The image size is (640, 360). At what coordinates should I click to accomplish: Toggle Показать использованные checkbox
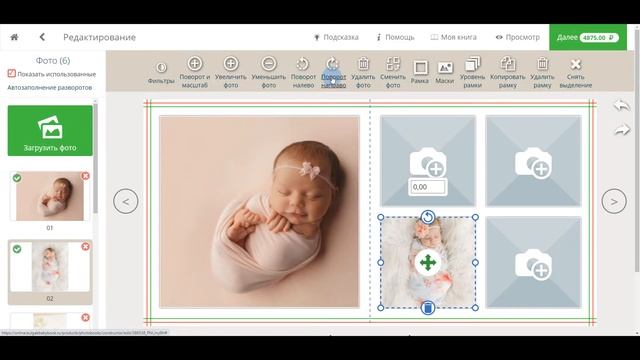click(11, 73)
